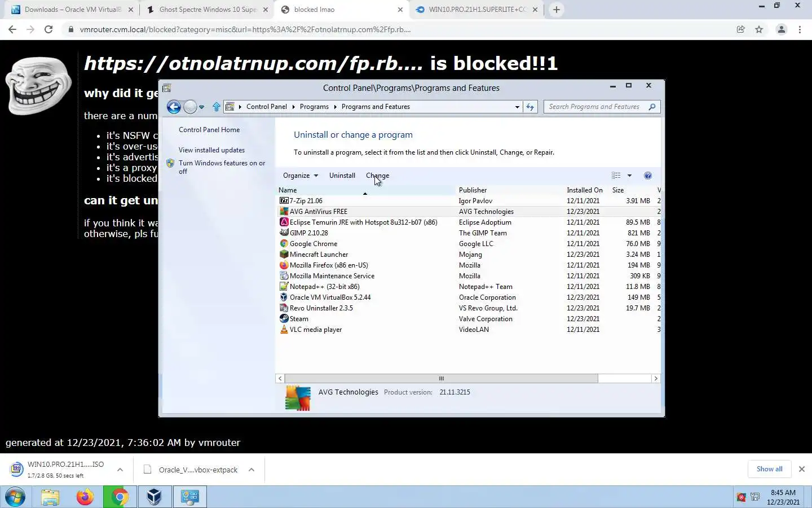Bookmark this page with star icon
Viewport: 812px width, 508px height.
[x=759, y=29]
